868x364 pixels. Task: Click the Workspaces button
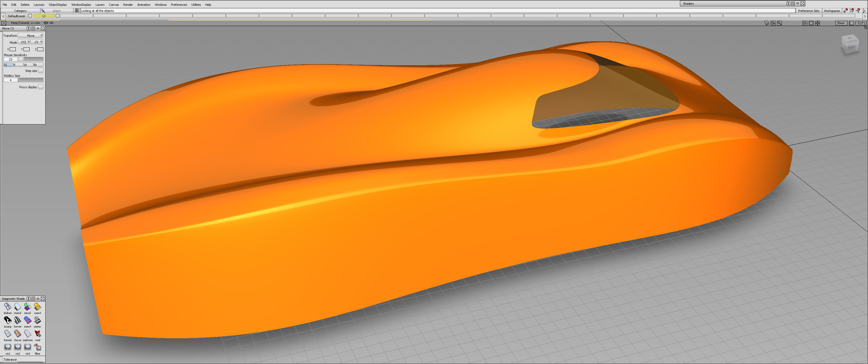832,11
